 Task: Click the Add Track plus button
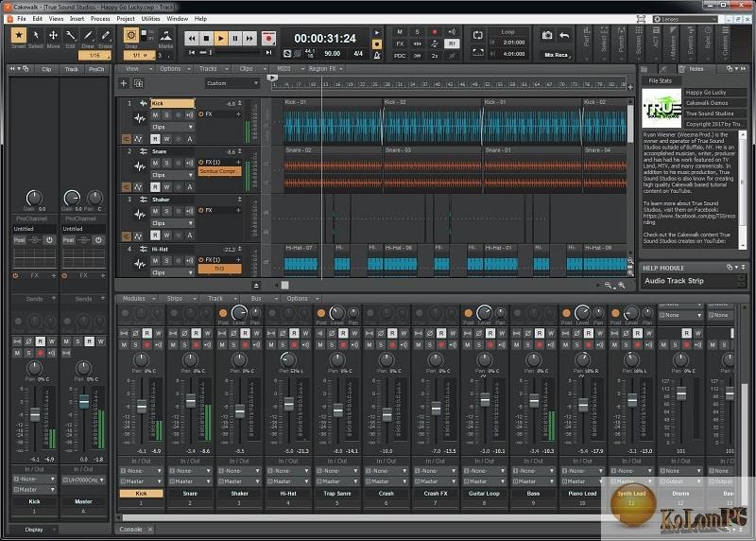click(124, 83)
